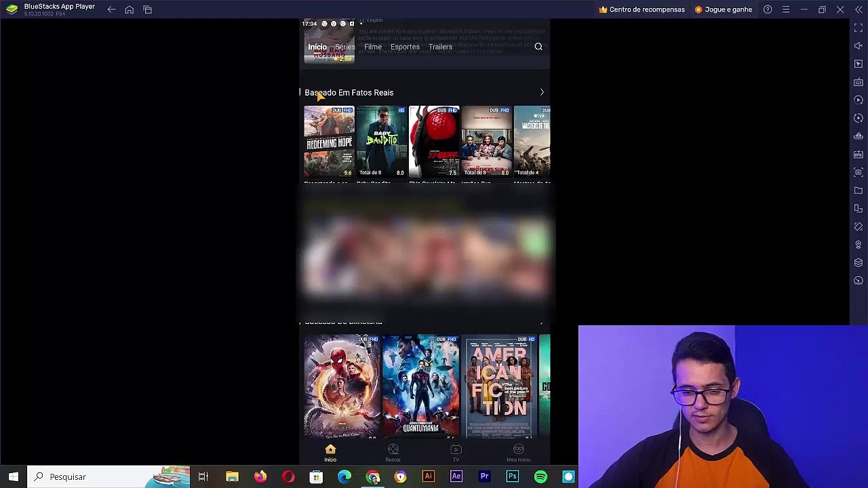Click install APK icon in sidebar
Image resolution: width=868 pixels, height=488 pixels.
[859, 155]
